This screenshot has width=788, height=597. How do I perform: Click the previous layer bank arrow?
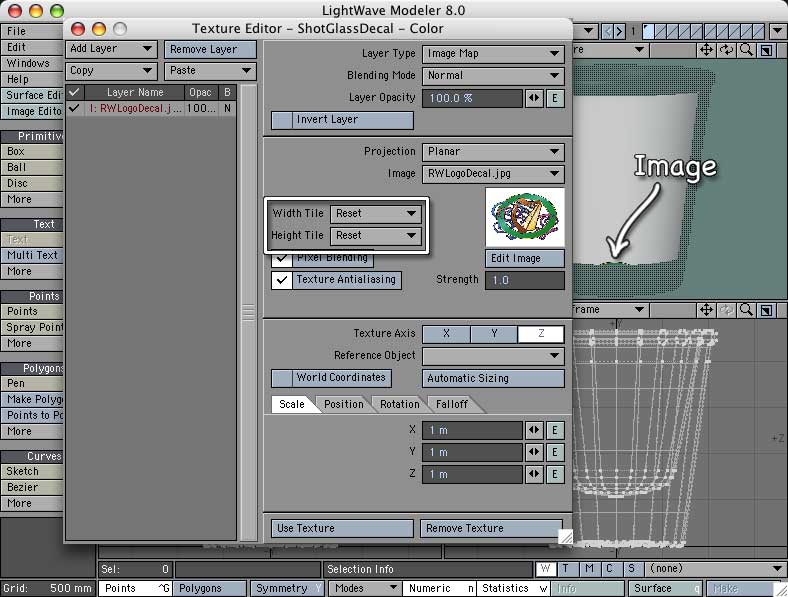608,32
